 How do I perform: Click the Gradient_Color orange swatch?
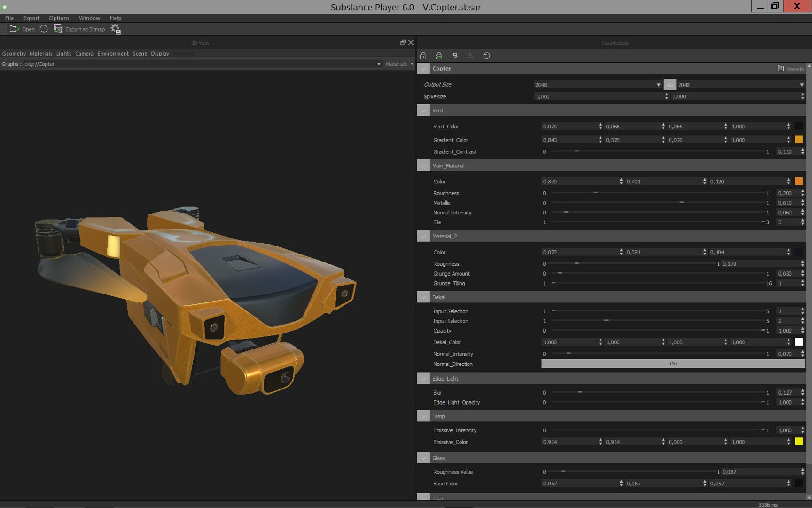pos(798,140)
